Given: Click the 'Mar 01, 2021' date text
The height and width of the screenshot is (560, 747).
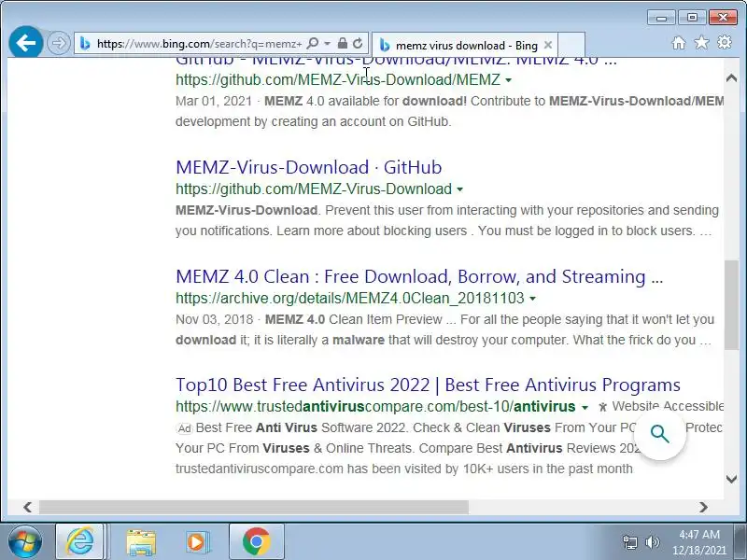Looking at the screenshot, I should [x=214, y=101].
